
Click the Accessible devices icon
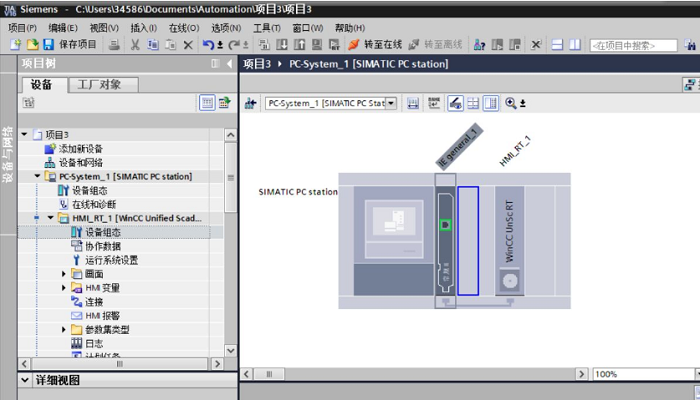(x=479, y=45)
